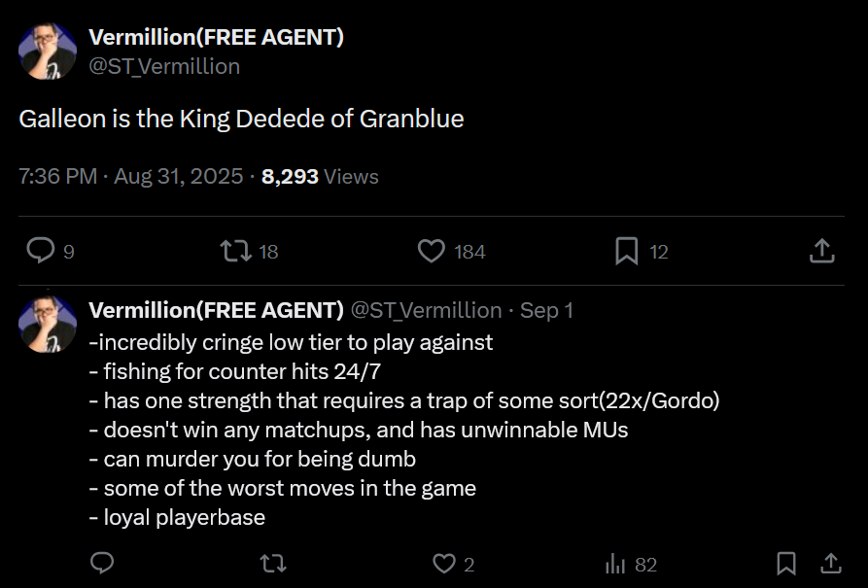The image size is (868, 588).
Task: Like the main tweet with 184 likes
Action: click(432, 252)
